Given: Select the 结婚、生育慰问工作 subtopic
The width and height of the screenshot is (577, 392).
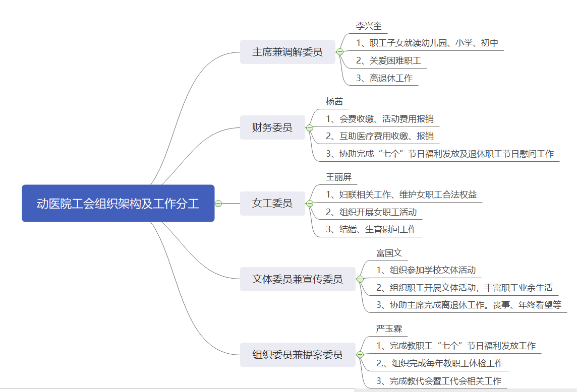Looking at the screenshot, I should coord(371,229).
